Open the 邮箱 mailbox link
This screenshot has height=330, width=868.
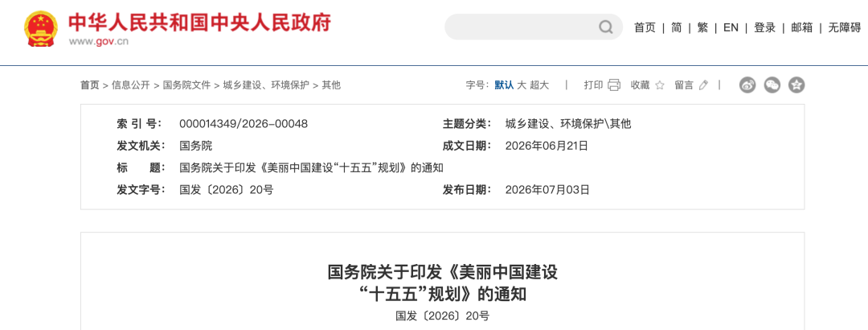801,27
